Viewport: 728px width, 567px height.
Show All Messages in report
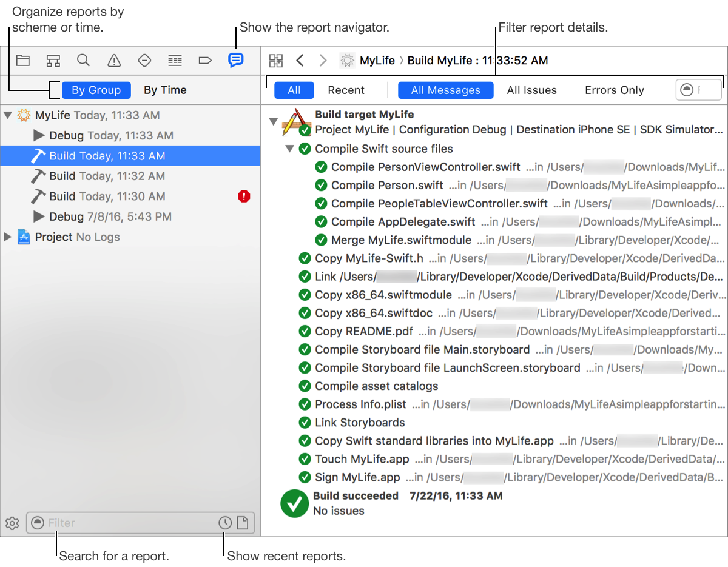(x=446, y=90)
